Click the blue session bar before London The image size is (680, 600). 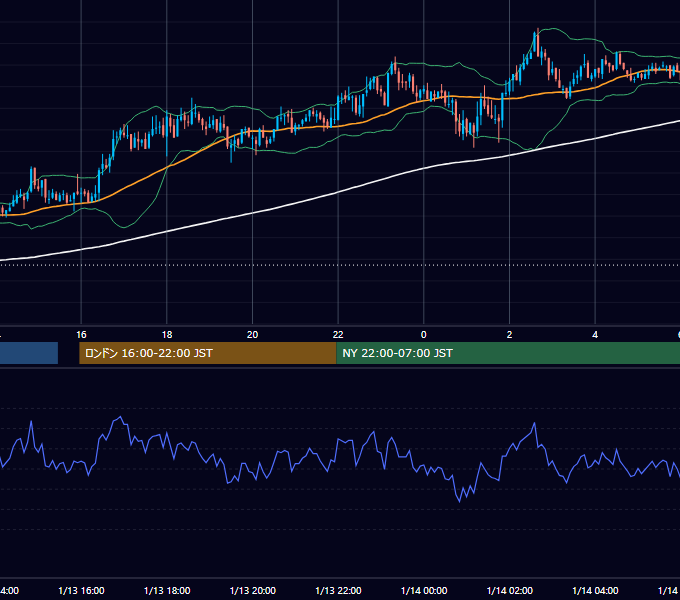29,353
